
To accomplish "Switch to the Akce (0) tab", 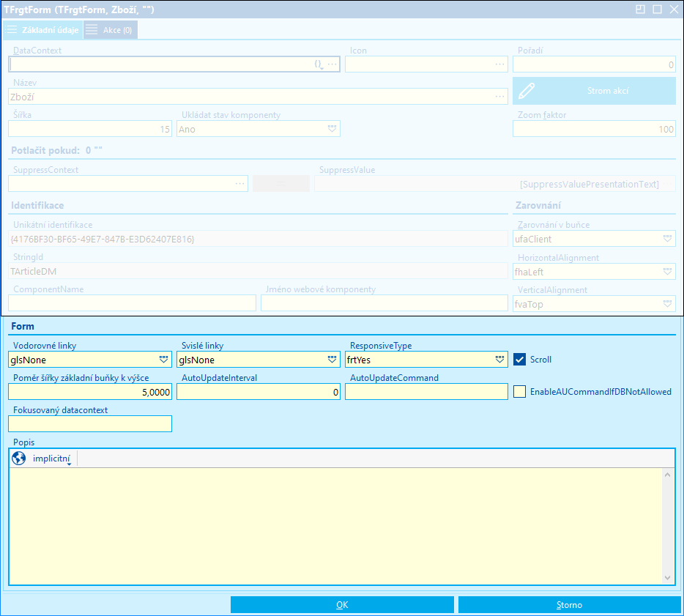I will 111,30.
